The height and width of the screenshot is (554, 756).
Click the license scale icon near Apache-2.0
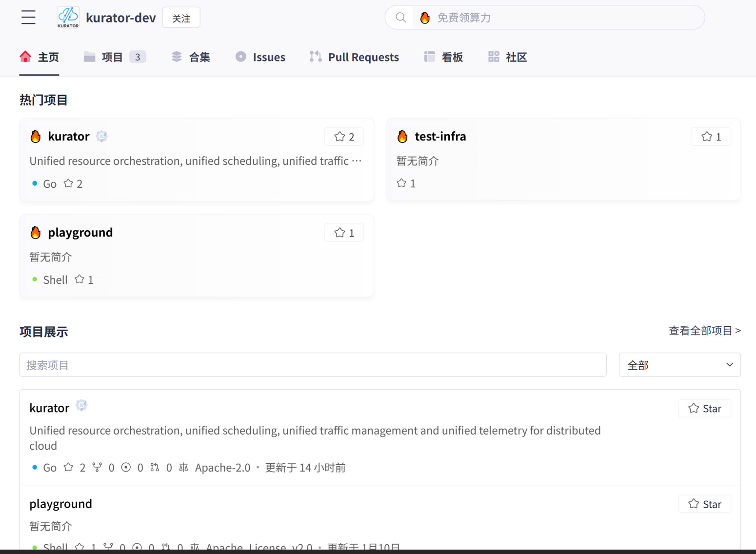(x=183, y=467)
